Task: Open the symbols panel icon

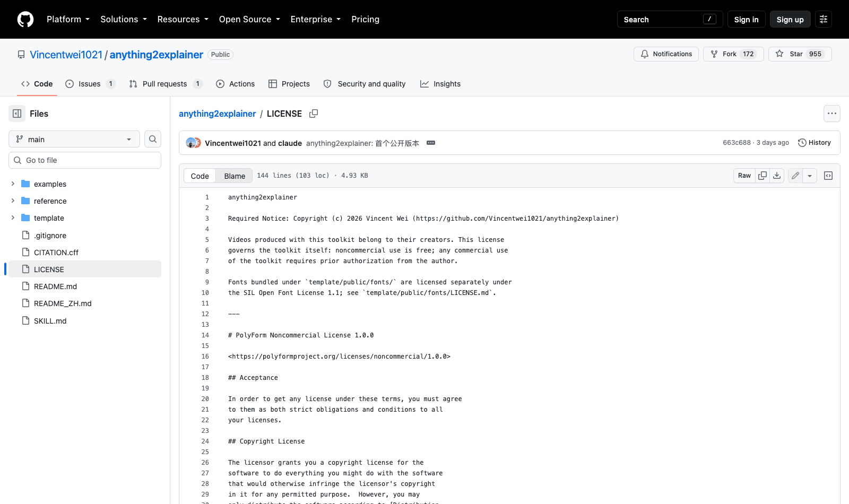Action: coord(828,176)
